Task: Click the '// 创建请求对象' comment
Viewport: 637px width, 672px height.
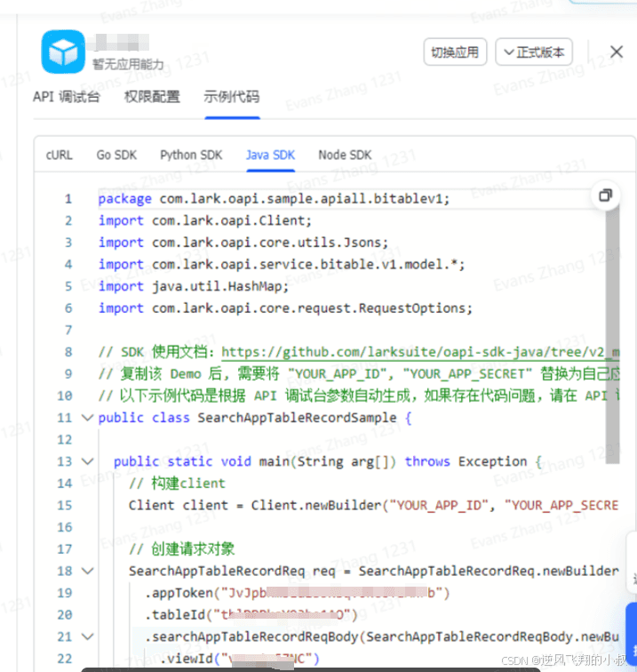Action: [x=181, y=549]
